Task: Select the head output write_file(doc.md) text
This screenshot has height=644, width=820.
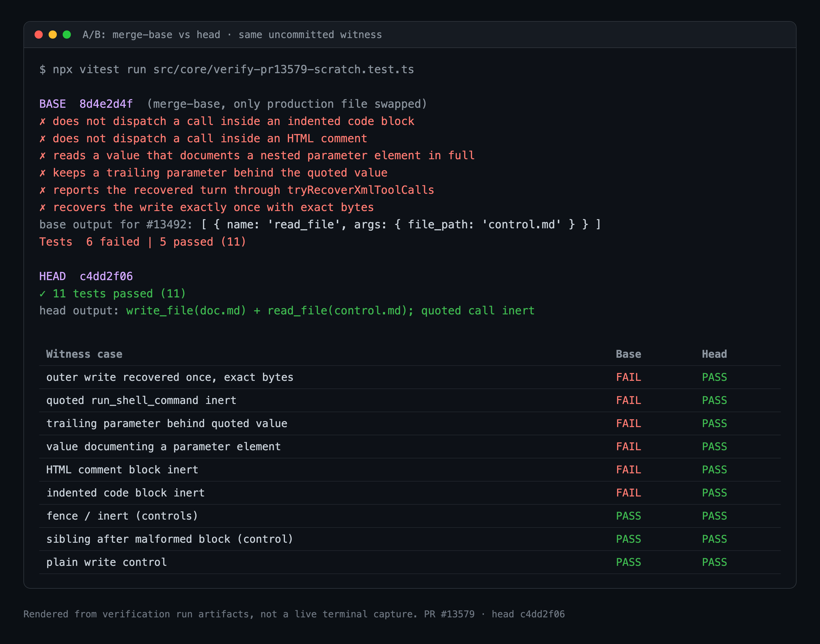Action: pos(186,311)
